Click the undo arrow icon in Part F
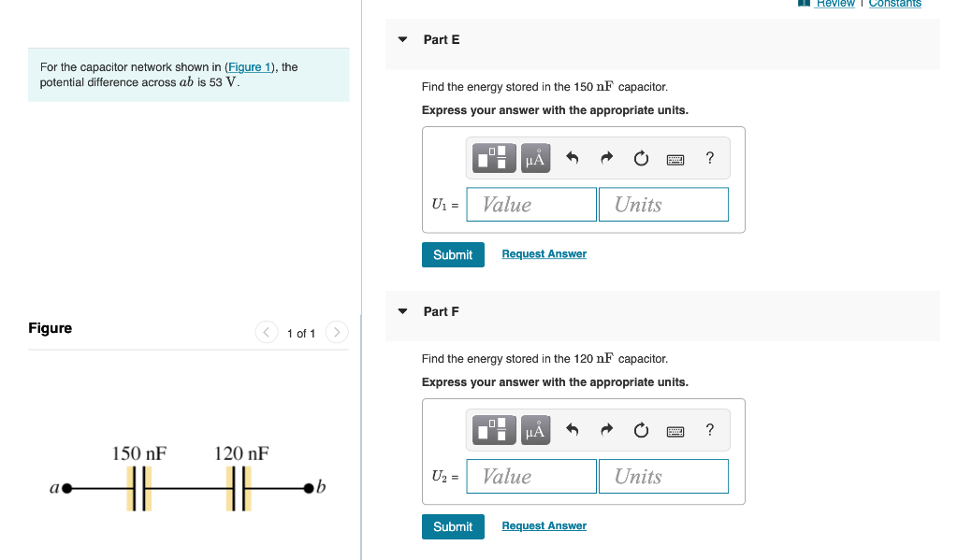 coord(572,430)
